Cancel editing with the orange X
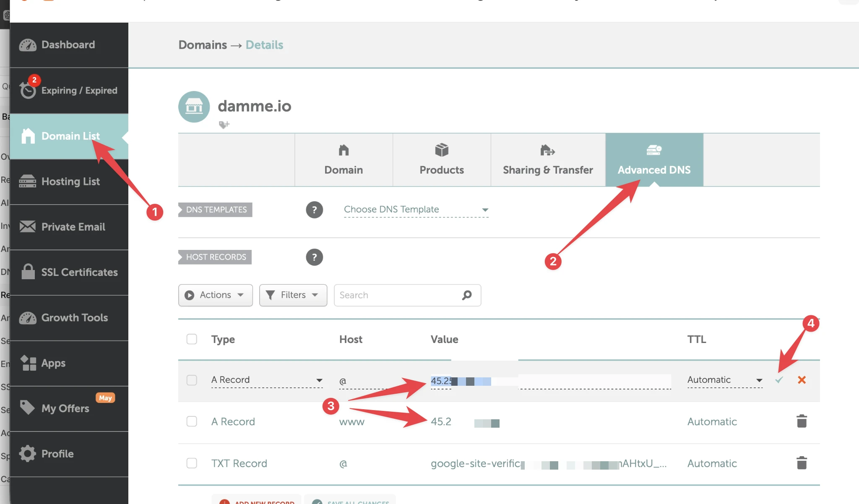This screenshot has width=859, height=504. click(x=802, y=380)
